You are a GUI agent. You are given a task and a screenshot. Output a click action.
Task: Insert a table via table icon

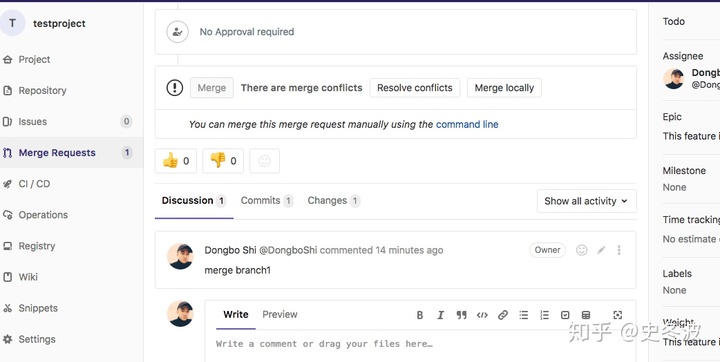point(586,315)
